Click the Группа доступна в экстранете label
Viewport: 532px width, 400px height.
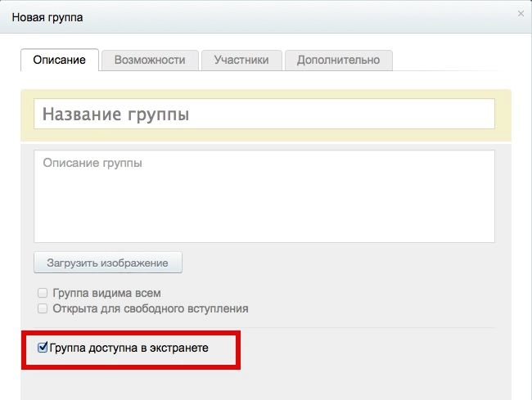129,348
